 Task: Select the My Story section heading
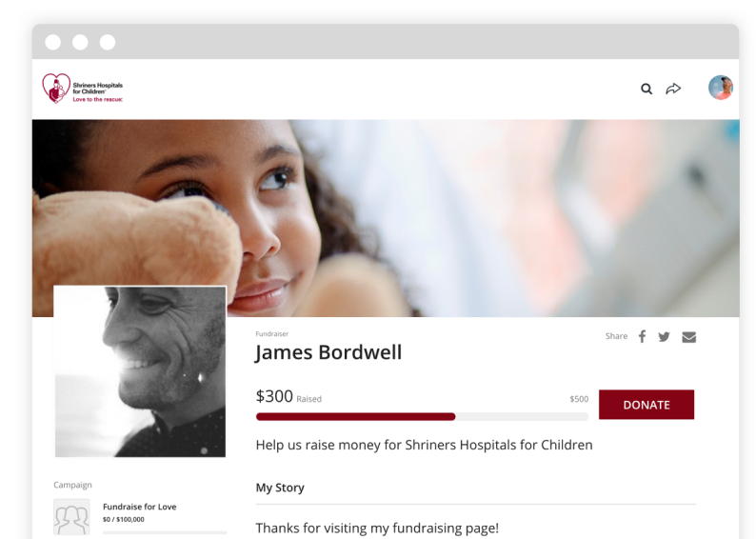coord(280,488)
